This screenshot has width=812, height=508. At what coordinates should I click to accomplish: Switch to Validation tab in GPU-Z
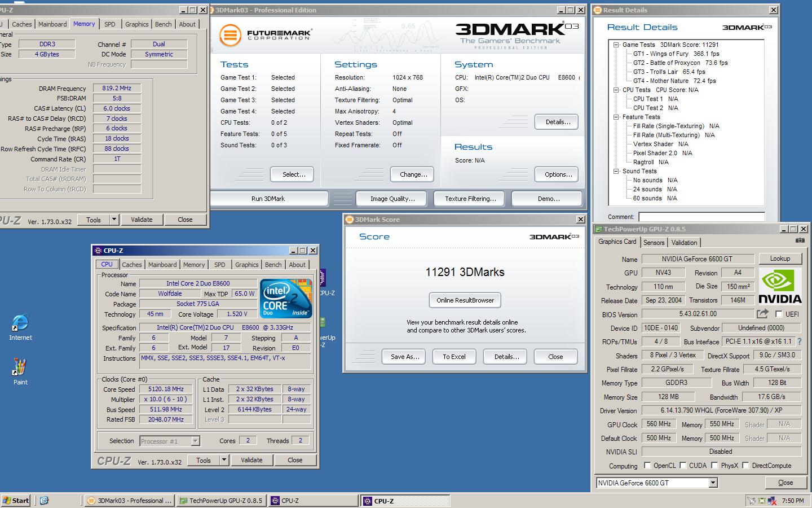pos(685,243)
